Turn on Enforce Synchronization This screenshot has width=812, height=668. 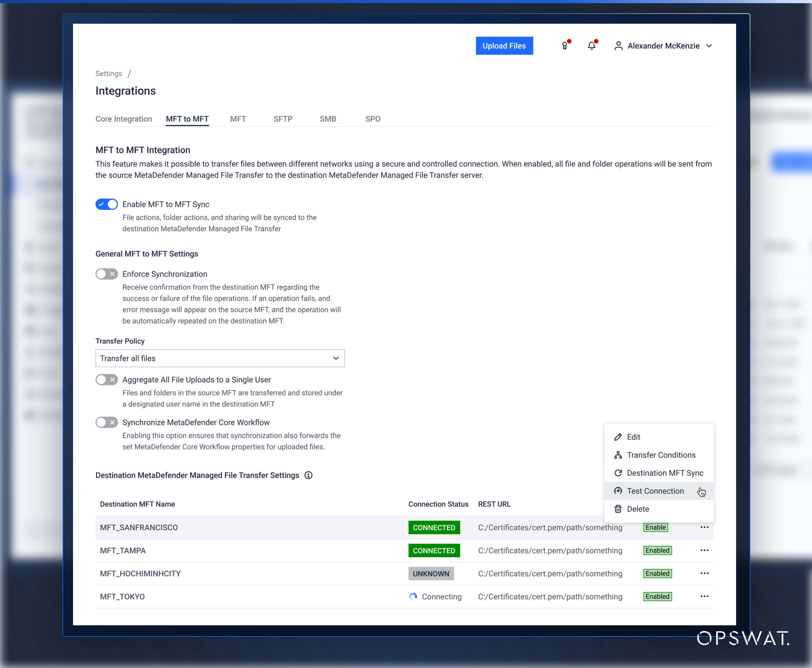(x=107, y=274)
